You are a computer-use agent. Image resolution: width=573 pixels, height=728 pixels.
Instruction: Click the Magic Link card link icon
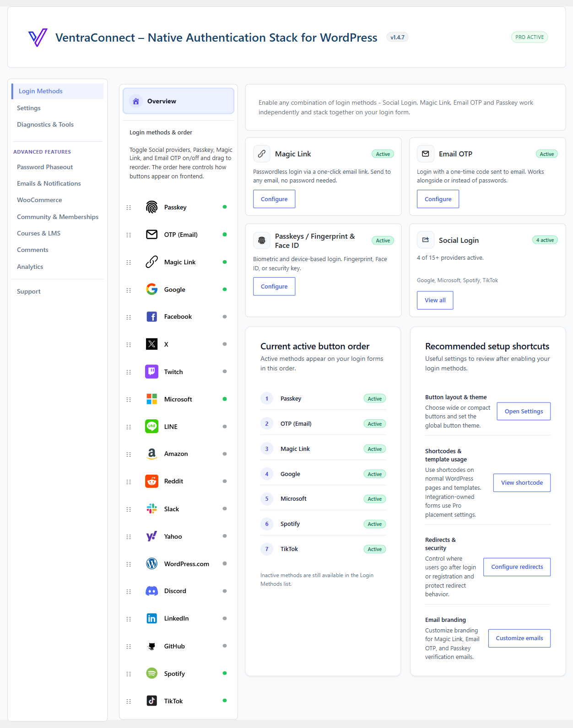tap(262, 154)
